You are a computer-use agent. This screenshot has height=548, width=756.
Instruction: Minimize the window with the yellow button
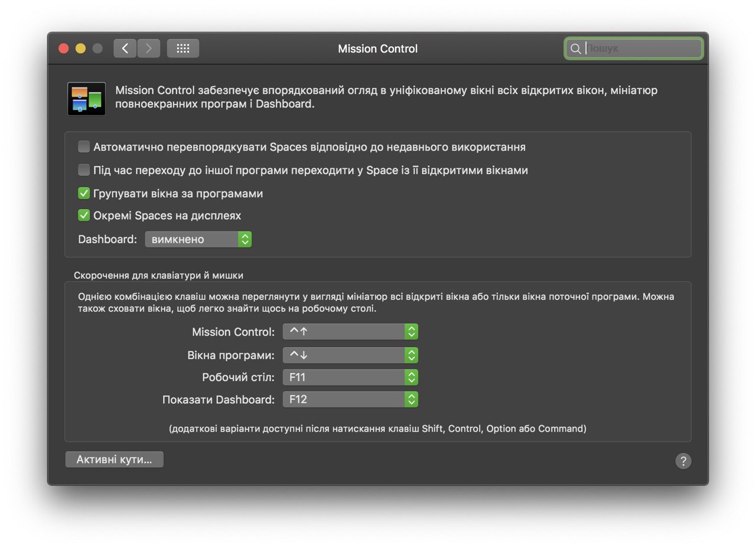tap(80, 48)
